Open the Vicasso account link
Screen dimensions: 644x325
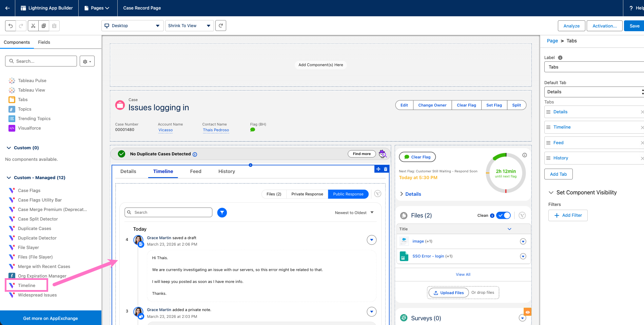coord(165,130)
